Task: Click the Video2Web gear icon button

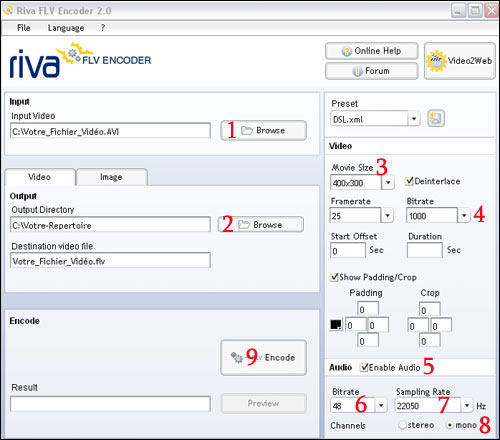Action: tap(460, 61)
